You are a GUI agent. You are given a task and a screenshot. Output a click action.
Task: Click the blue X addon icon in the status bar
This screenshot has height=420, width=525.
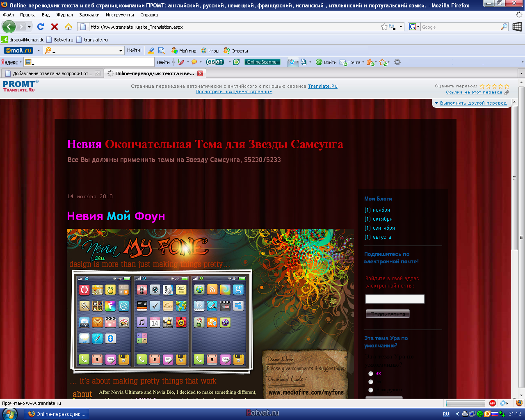point(503,403)
